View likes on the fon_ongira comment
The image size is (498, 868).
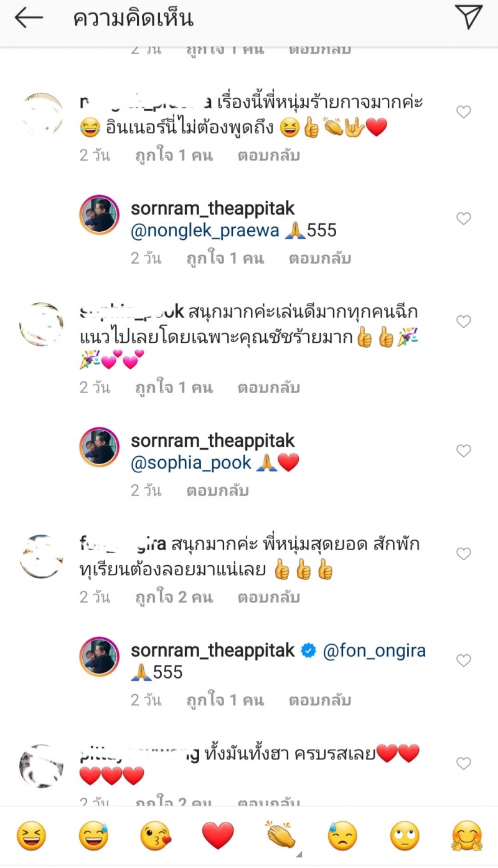[174, 597]
